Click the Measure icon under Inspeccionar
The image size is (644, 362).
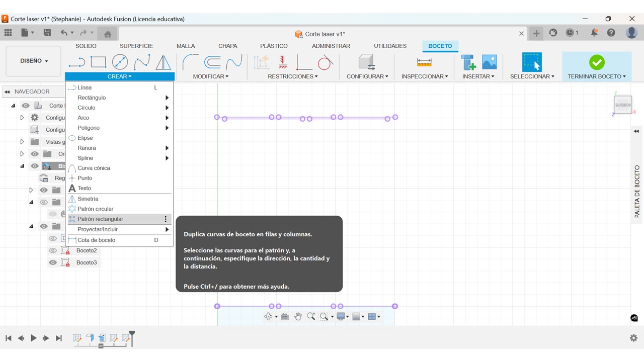(424, 62)
